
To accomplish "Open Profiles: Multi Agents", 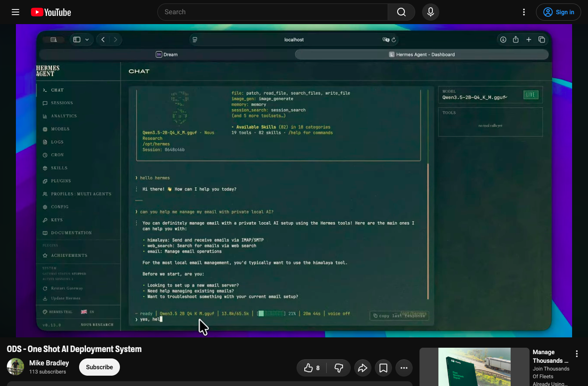I will (x=81, y=194).
